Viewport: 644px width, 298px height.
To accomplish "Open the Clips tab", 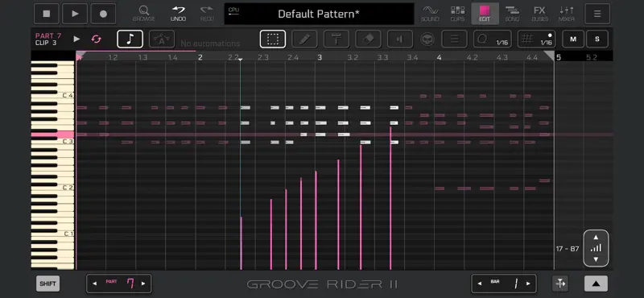I will (457, 14).
